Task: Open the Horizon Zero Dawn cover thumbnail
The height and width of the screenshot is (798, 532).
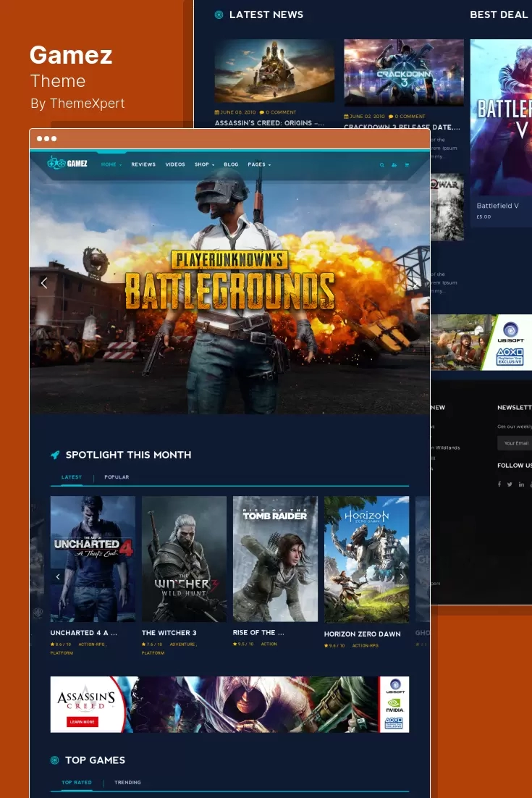Action: (x=367, y=560)
